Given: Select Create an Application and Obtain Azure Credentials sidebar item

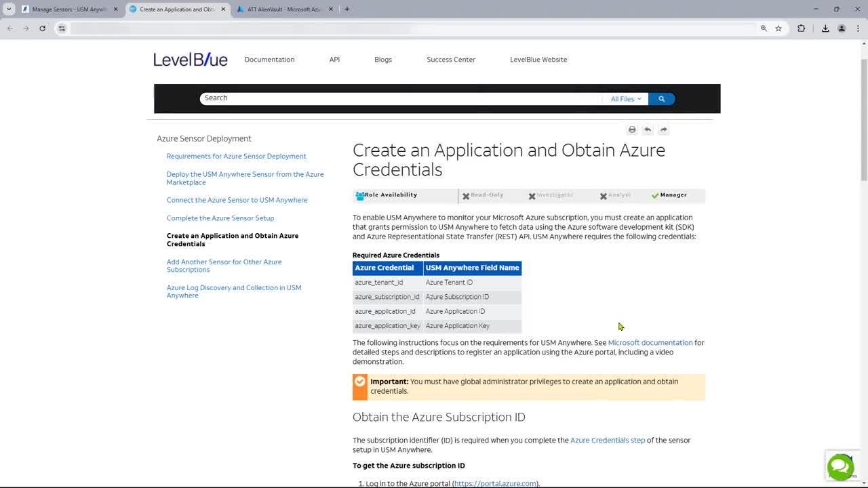Looking at the screenshot, I should [x=233, y=240].
